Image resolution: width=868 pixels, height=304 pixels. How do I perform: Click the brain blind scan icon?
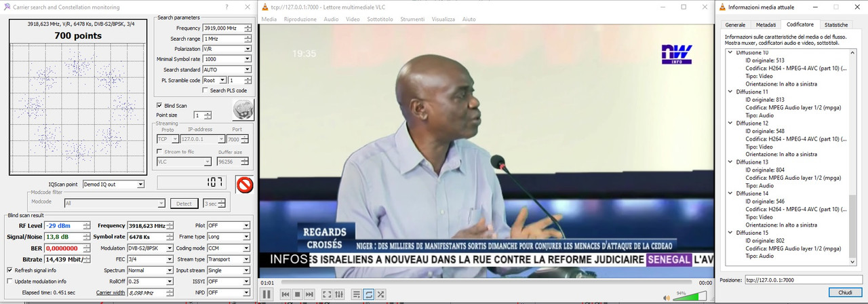coord(243,109)
